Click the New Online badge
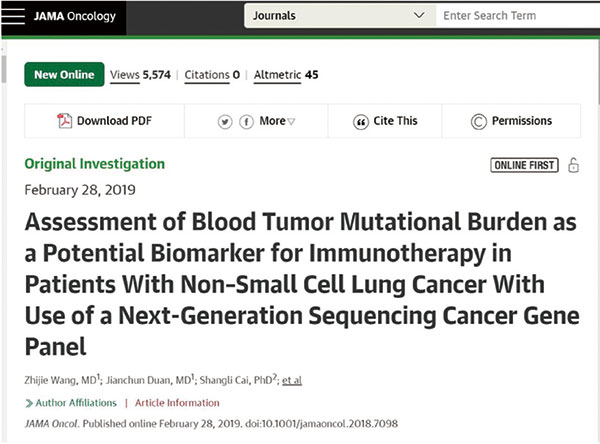The height and width of the screenshot is (444, 600). 64,74
